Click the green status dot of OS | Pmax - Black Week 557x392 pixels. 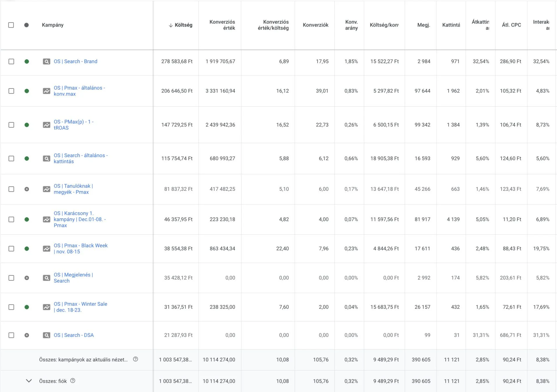tap(27, 249)
